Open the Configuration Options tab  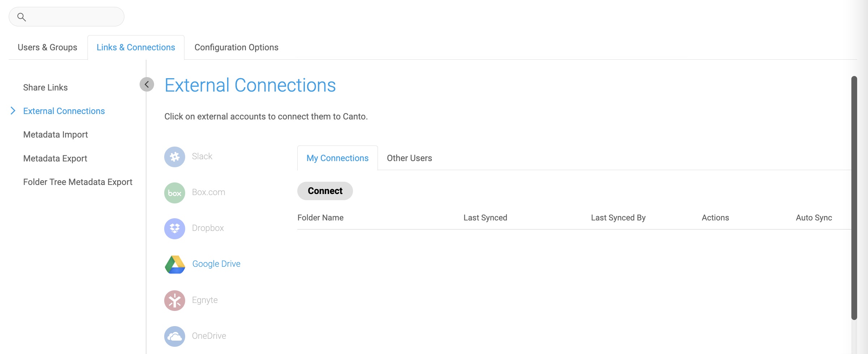237,47
